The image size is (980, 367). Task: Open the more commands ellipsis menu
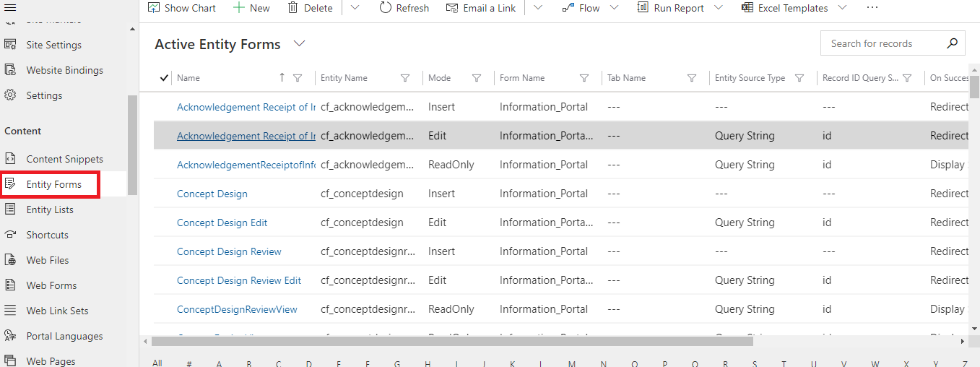click(x=872, y=8)
